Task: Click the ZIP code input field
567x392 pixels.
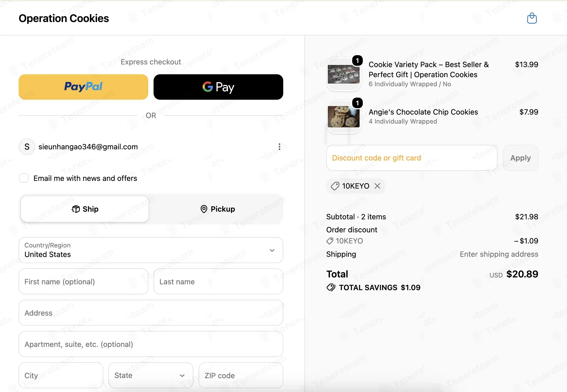Action: pyautogui.click(x=241, y=375)
